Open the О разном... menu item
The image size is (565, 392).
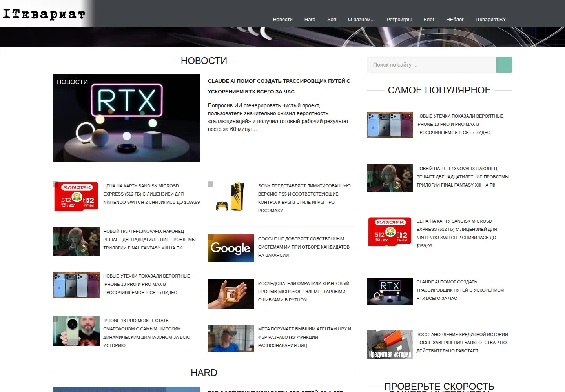tap(361, 19)
